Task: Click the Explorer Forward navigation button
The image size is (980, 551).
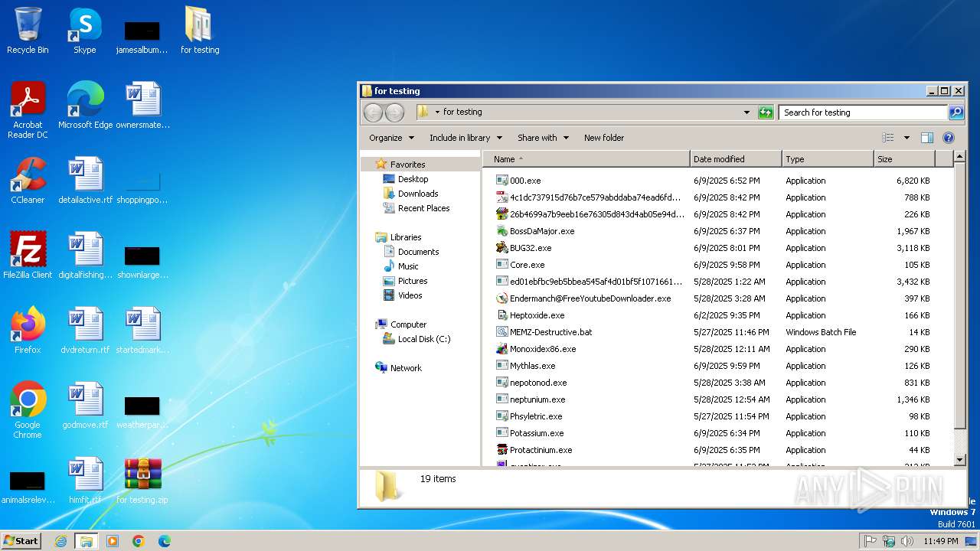Action: pos(394,112)
